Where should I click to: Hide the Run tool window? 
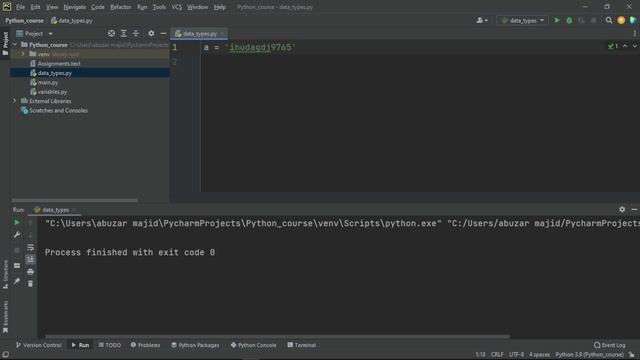point(634,209)
